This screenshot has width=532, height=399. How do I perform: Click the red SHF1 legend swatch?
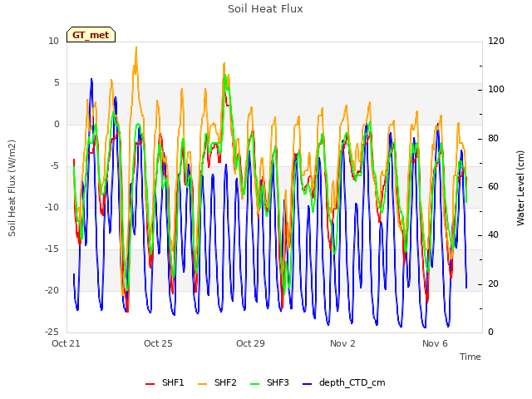coord(150,384)
